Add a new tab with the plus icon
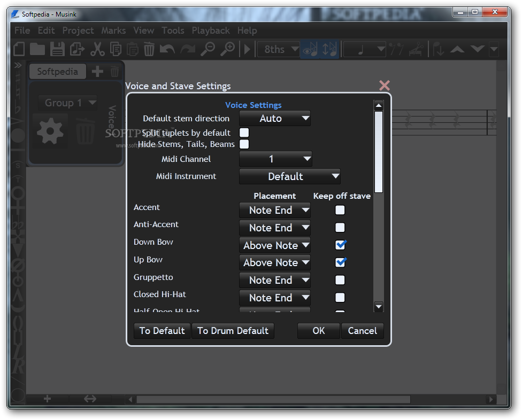 [x=97, y=72]
